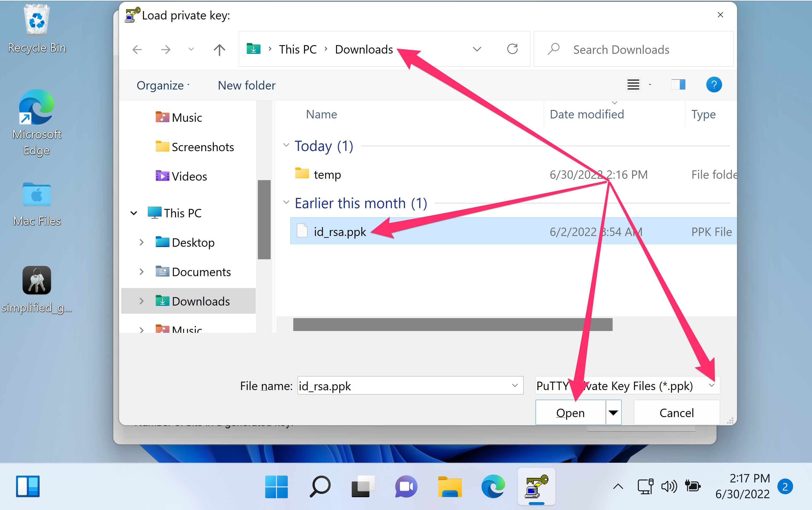
Task: Click the PuTTYgen taskbar icon
Action: click(536, 486)
